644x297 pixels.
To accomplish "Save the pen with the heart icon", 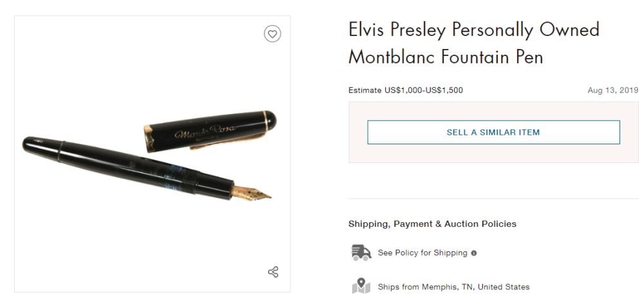I will click(272, 34).
